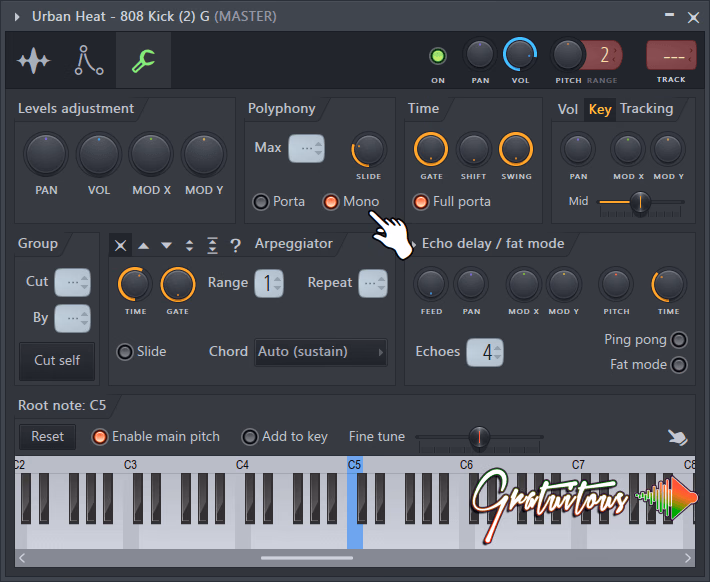The height and width of the screenshot is (582, 710).
Task: Click the arpeggiator GATE knob
Action: tap(178, 284)
